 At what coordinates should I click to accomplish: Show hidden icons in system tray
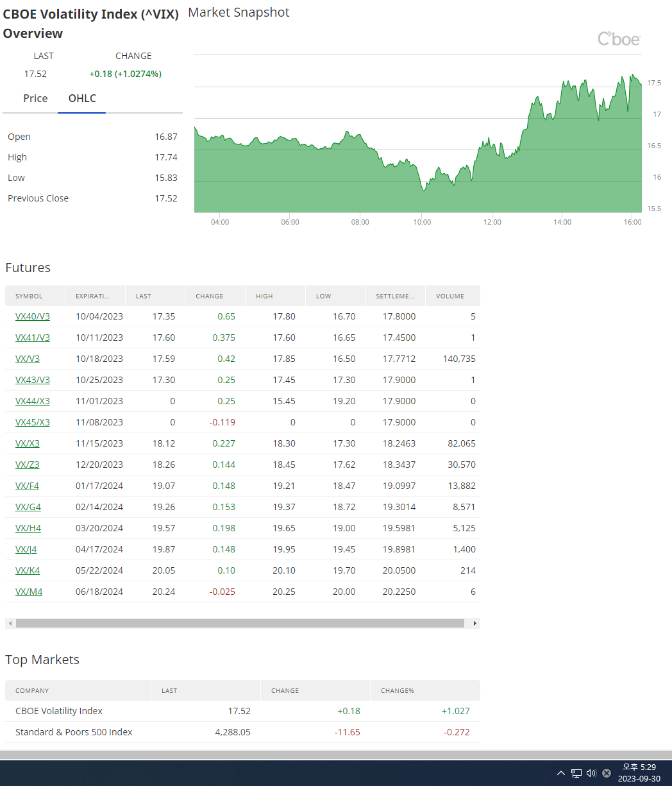(x=561, y=773)
